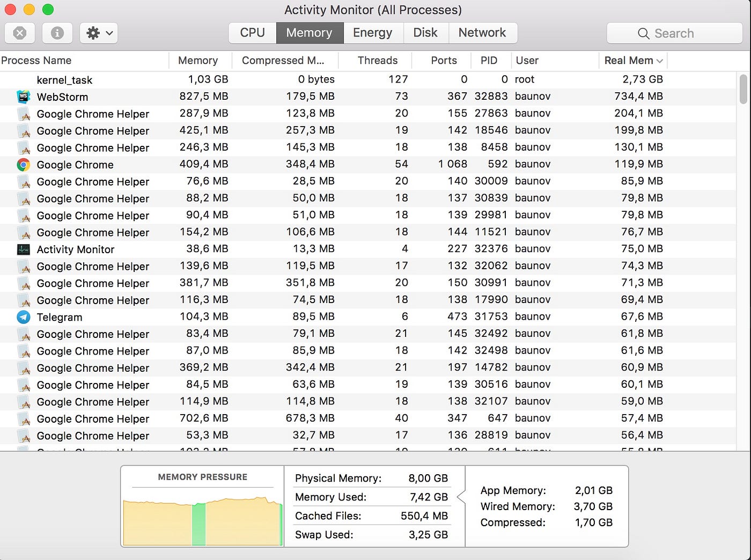Viewport: 751px width, 560px height.
Task: Click icon of Chrome Helper PID 11521
Action: [23, 232]
